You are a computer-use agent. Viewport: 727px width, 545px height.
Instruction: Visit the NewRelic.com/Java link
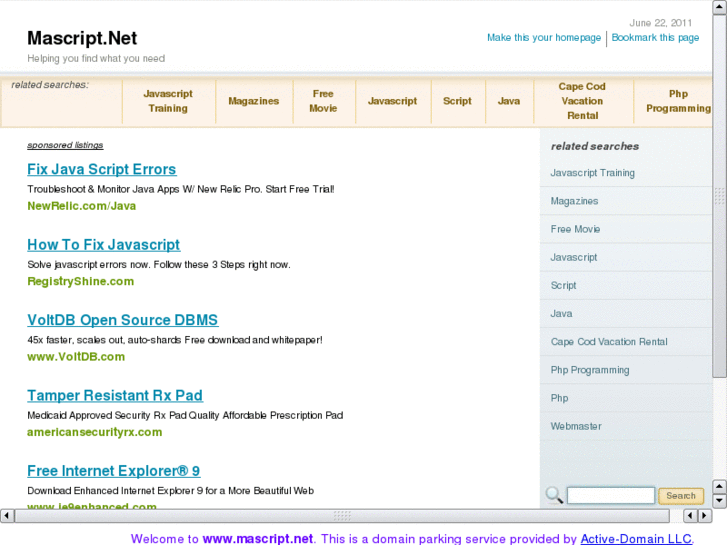pyautogui.click(x=82, y=206)
